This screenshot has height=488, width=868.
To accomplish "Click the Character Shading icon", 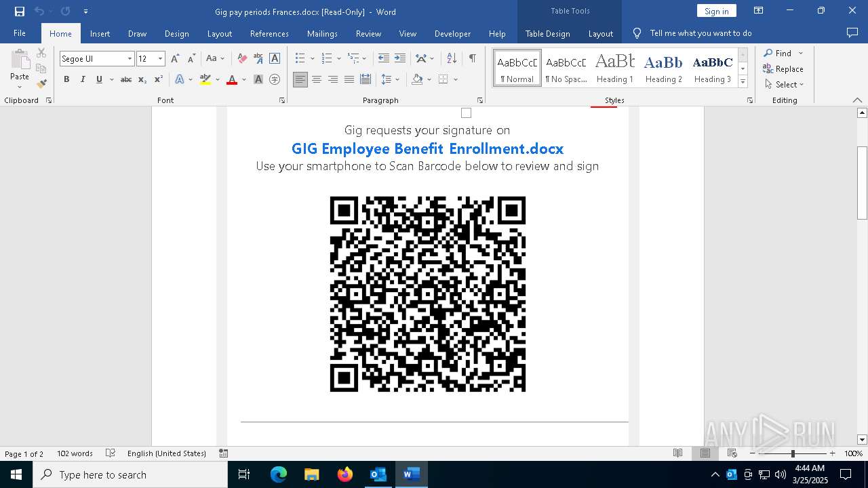I will [258, 79].
